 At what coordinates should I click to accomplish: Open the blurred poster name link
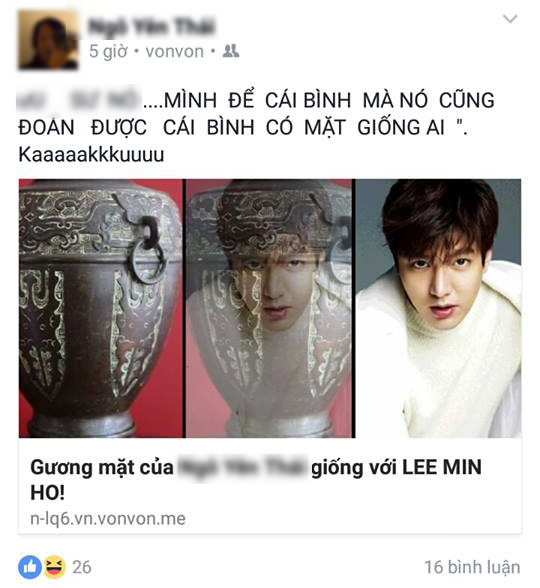tap(151, 26)
